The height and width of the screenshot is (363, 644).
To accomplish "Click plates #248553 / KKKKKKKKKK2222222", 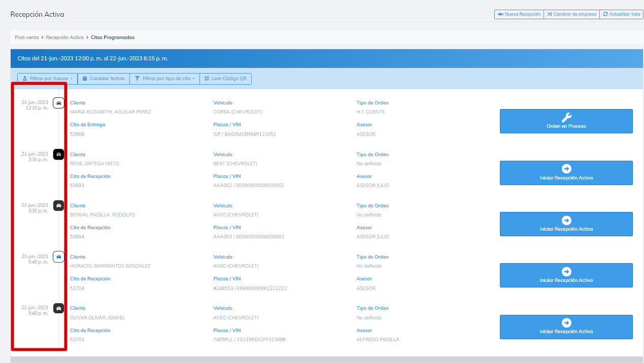I will pos(250,288).
